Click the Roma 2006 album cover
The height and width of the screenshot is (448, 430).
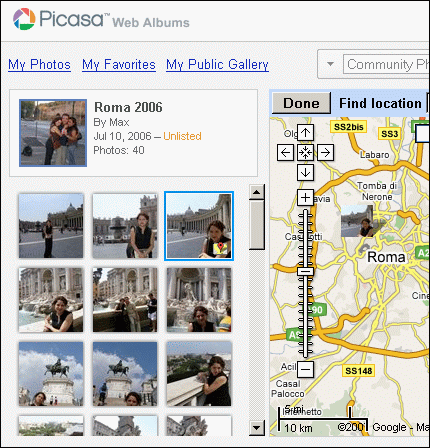[x=53, y=133]
